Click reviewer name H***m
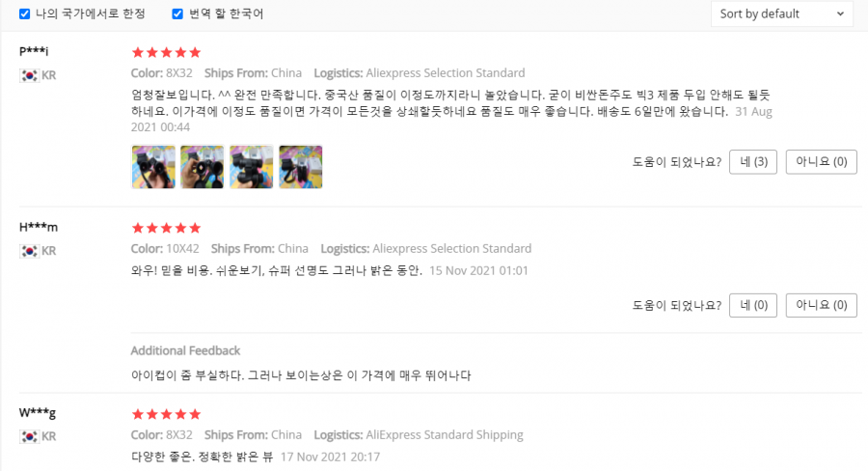868x471 pixels. (x=39, y=227)
